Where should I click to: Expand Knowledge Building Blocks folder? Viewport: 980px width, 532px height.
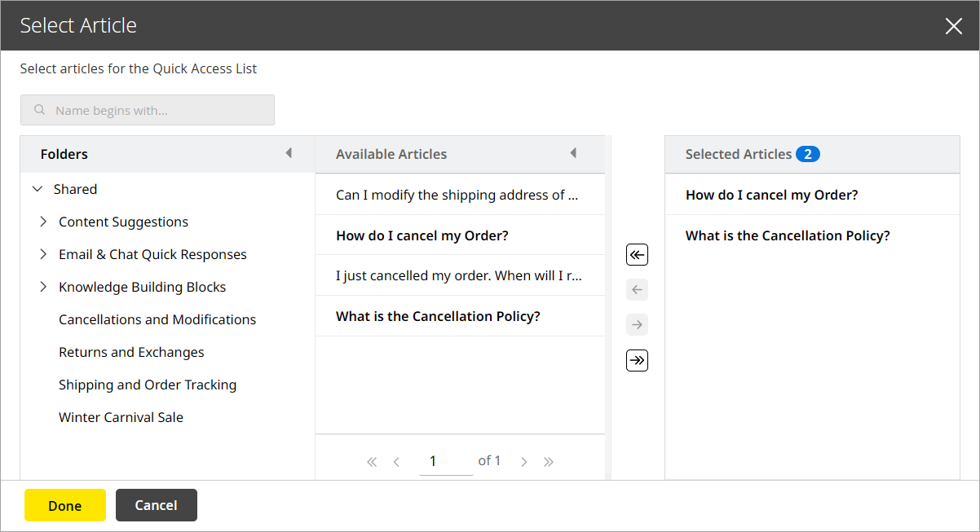43,286
